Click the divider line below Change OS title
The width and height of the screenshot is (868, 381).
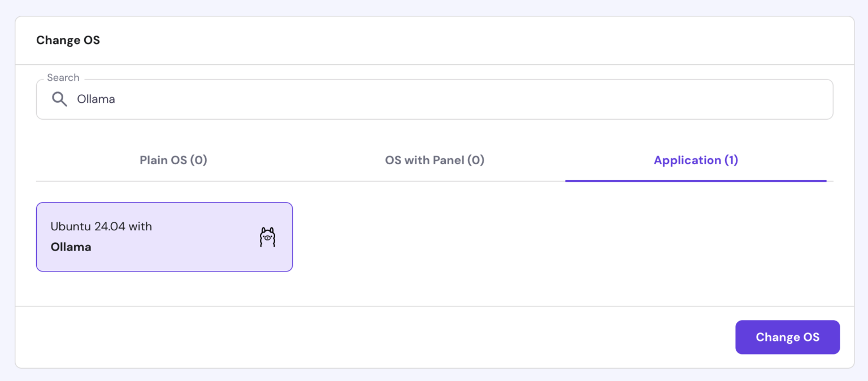click(x=434, y=64)
